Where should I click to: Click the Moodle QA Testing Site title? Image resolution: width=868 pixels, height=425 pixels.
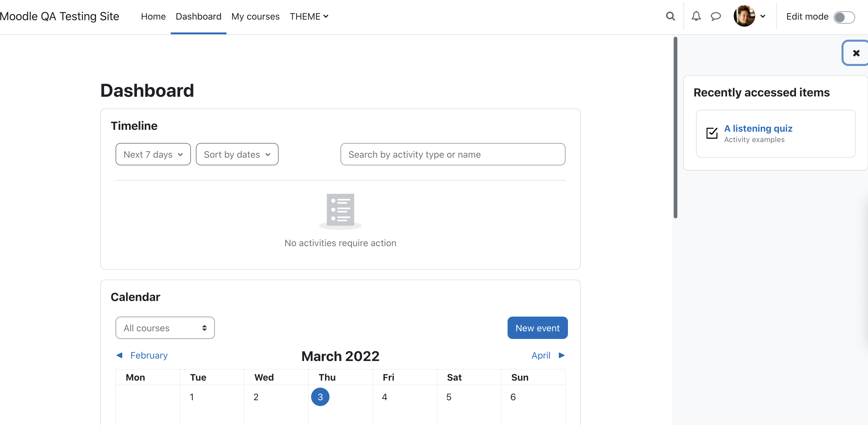click(x=59, y=16)
